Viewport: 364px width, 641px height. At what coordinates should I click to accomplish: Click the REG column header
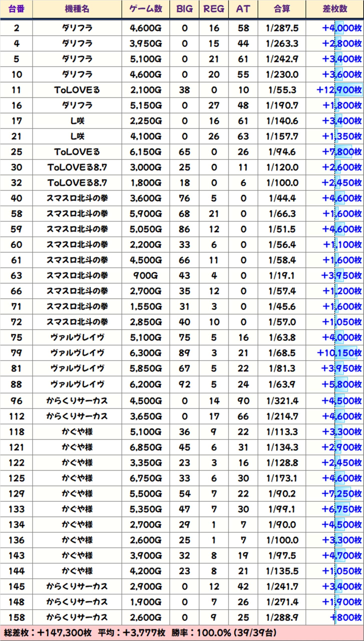214,9
